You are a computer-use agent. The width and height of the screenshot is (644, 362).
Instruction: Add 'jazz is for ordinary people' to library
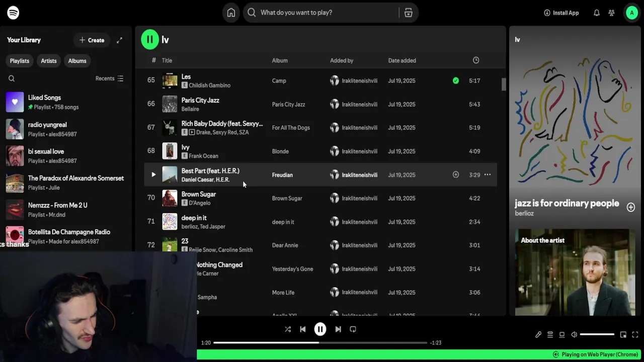pyautogui.click(x=630, y=207)
